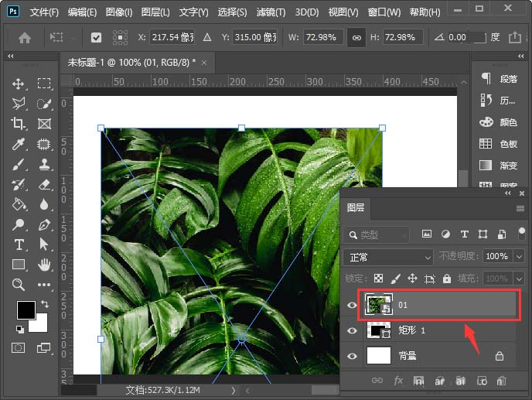
Task: Click the link width and height icon
Action: tap(356, 37)
